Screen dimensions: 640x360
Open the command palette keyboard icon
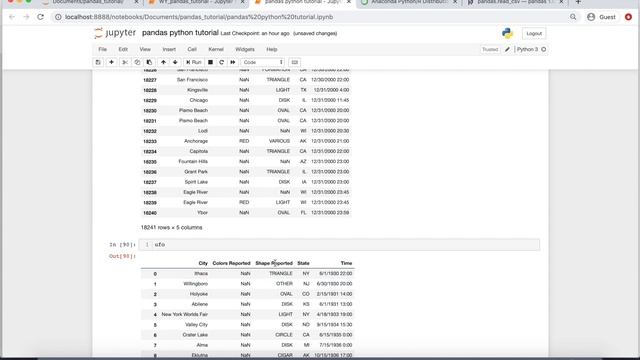(x=294, y=62)
